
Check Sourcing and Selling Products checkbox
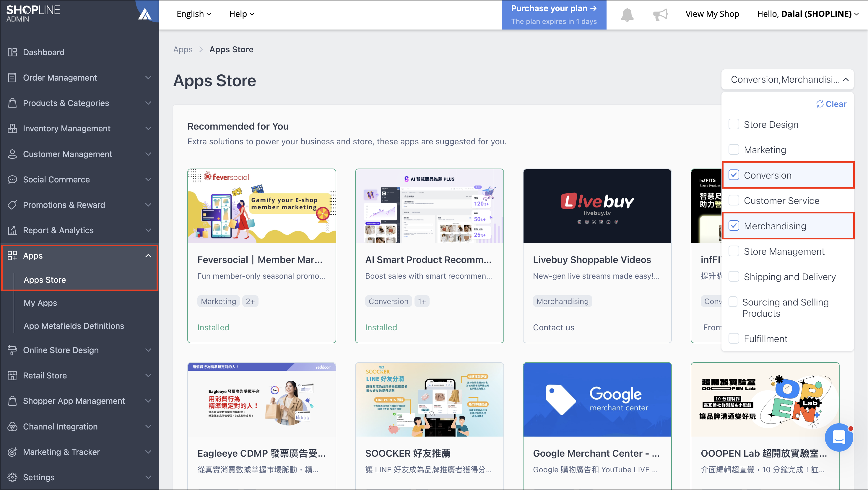(733, 302)
